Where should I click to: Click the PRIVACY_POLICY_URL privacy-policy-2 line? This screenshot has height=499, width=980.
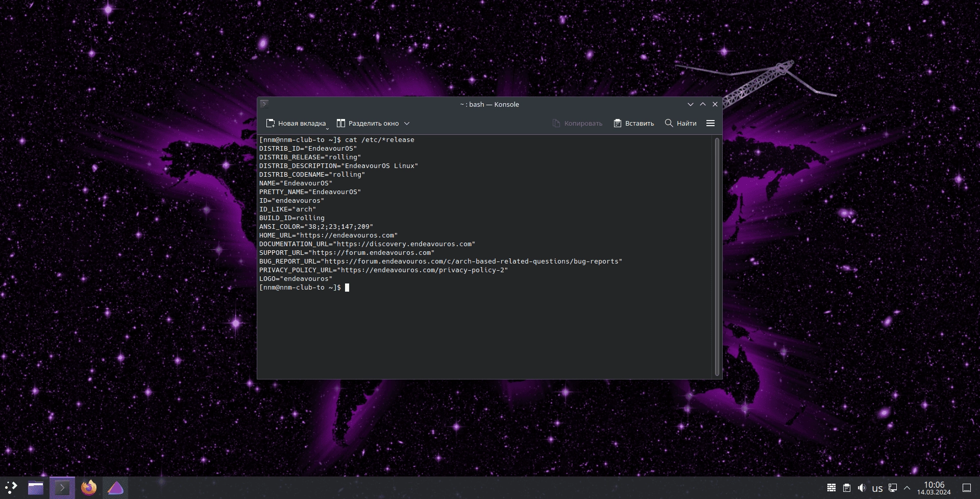point(383,270)
